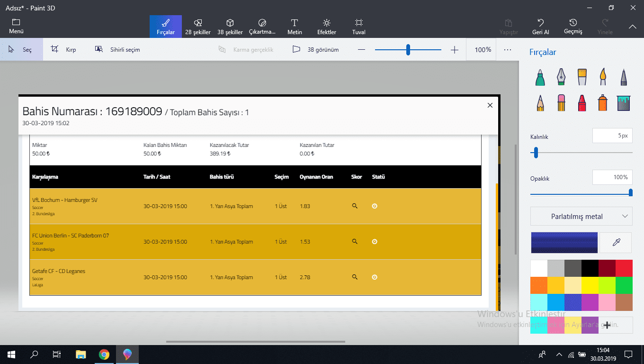
Task: Adjust the zoom level slider
Action: tap(408, 50)
